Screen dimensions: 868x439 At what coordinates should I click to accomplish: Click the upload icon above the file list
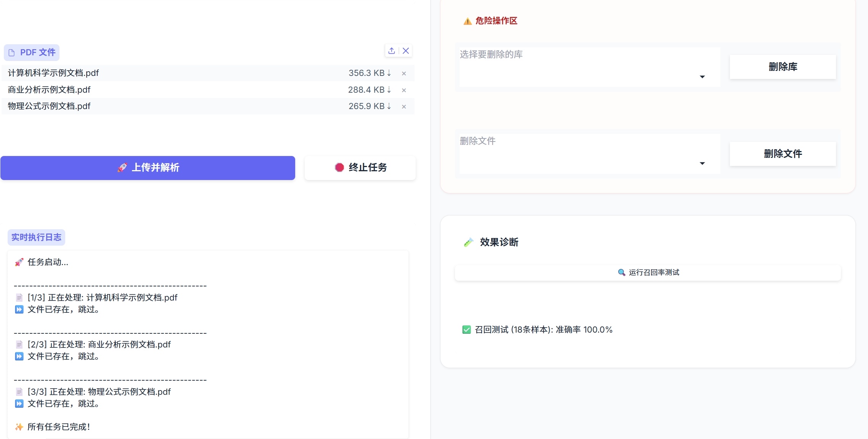click(x=391, y=50)
